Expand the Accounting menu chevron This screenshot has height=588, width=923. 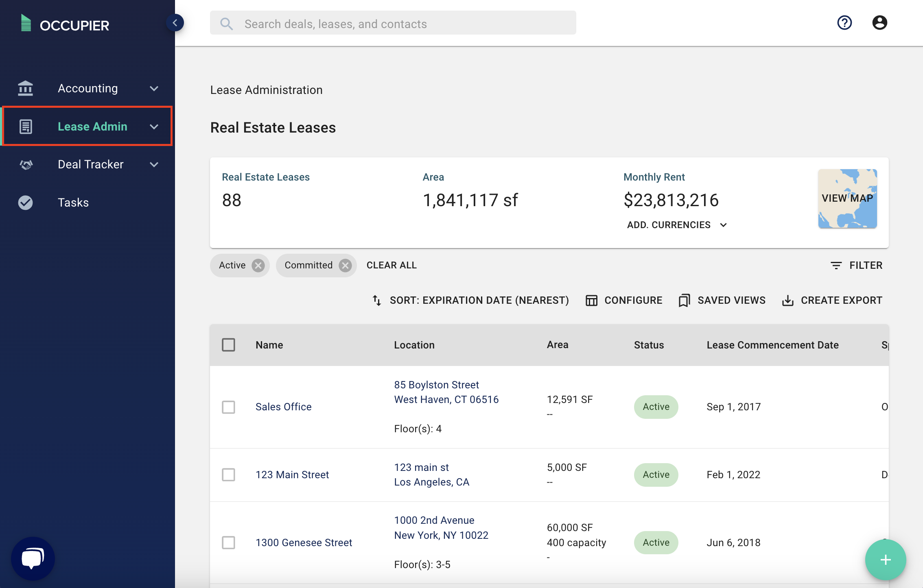(154, 88)
